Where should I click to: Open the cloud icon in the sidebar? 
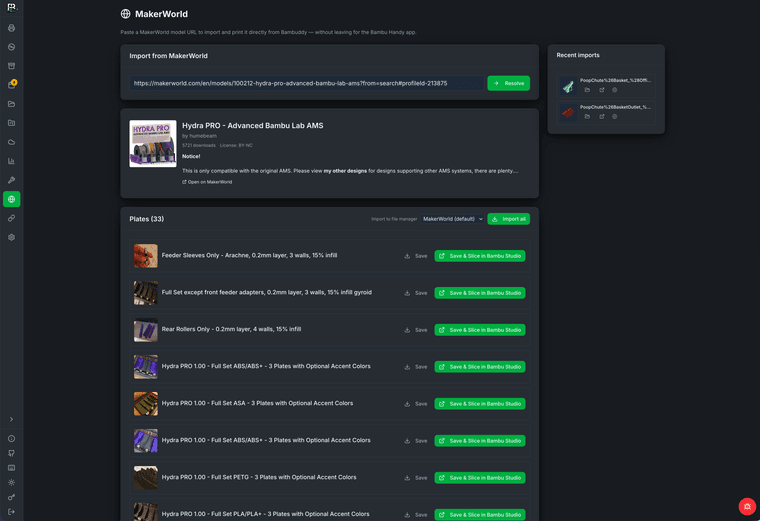pos(11,142)
